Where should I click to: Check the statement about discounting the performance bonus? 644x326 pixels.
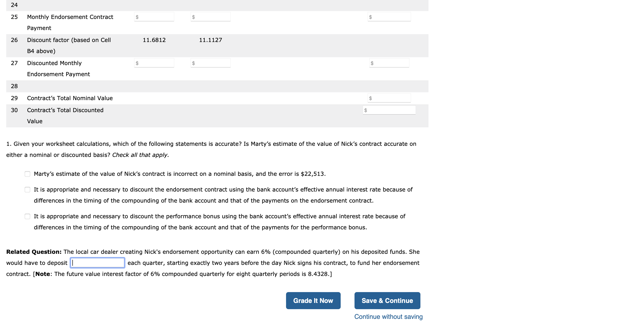[x=27, y=216]
